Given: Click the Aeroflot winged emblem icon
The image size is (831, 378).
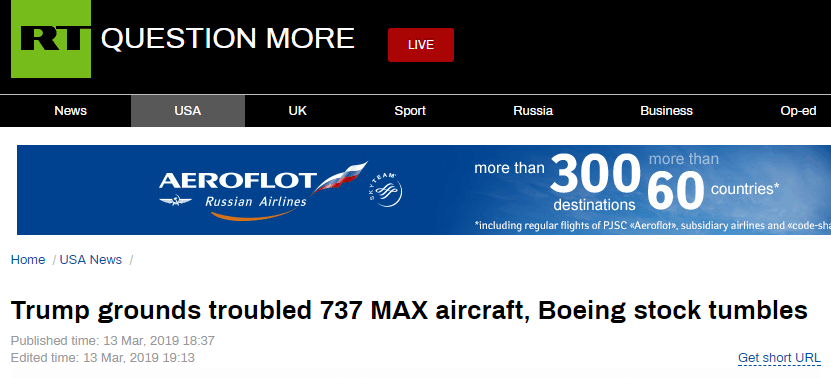Looking at the screenshot, I should tap(175, 201).
